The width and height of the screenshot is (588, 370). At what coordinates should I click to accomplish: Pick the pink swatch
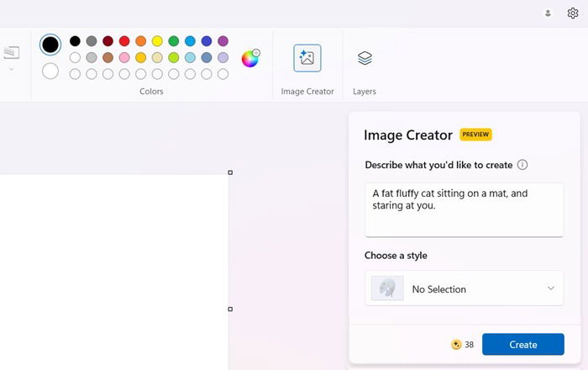[124, 57]
